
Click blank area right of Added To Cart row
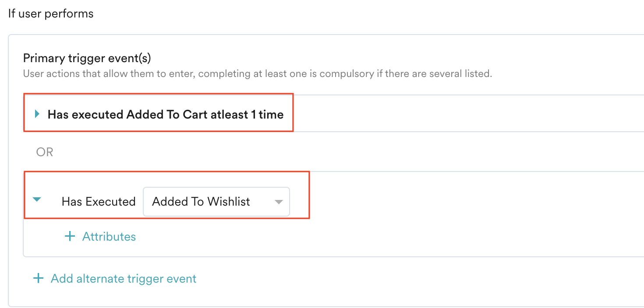coord(438,114)
